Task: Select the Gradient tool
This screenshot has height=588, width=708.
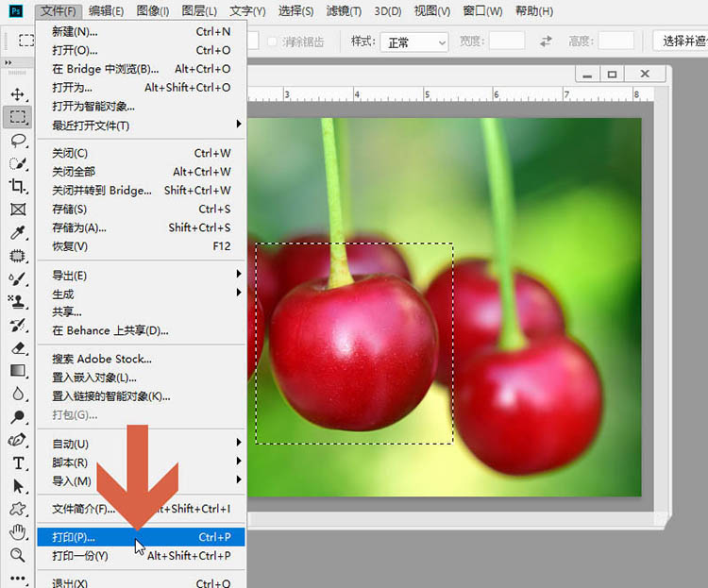Action: point(18,371)
